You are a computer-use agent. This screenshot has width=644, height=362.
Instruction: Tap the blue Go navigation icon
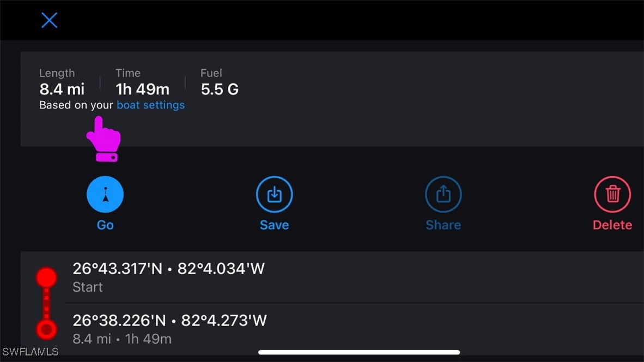click(105, 194)
